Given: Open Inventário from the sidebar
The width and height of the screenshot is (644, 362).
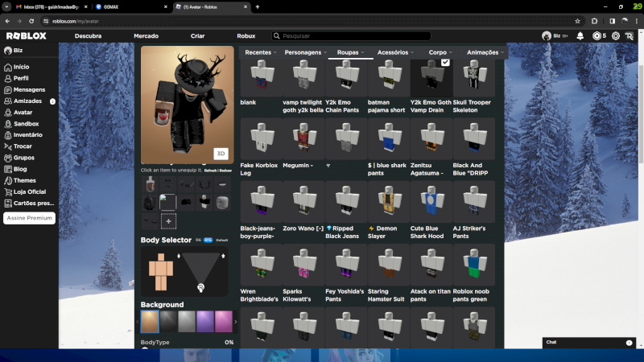Looking at the screenshot, I should tap(27, 135).
